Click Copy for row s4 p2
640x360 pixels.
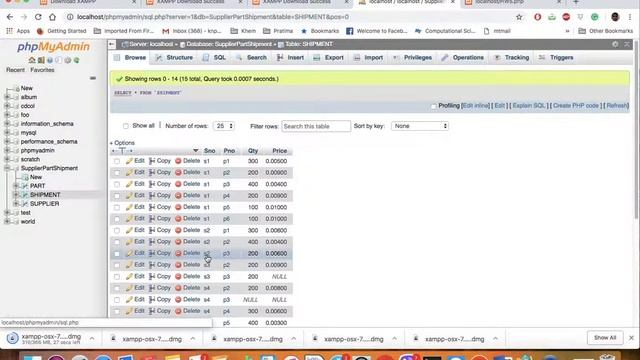coord(160,288)
